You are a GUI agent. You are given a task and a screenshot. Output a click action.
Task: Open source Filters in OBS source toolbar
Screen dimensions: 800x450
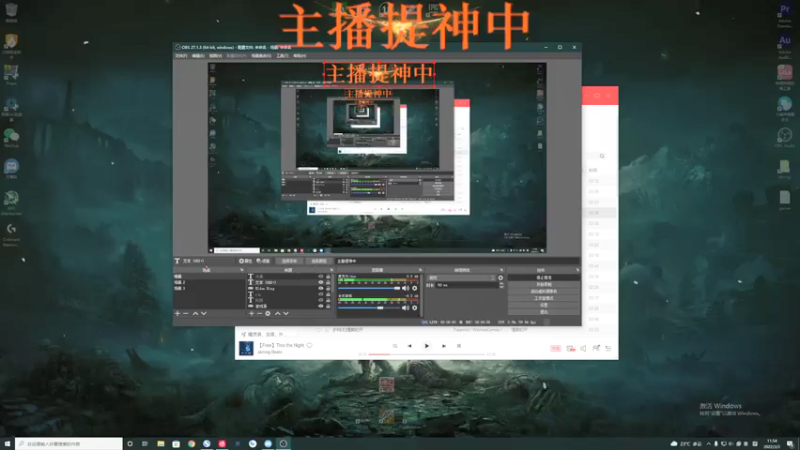click(263, 261)
